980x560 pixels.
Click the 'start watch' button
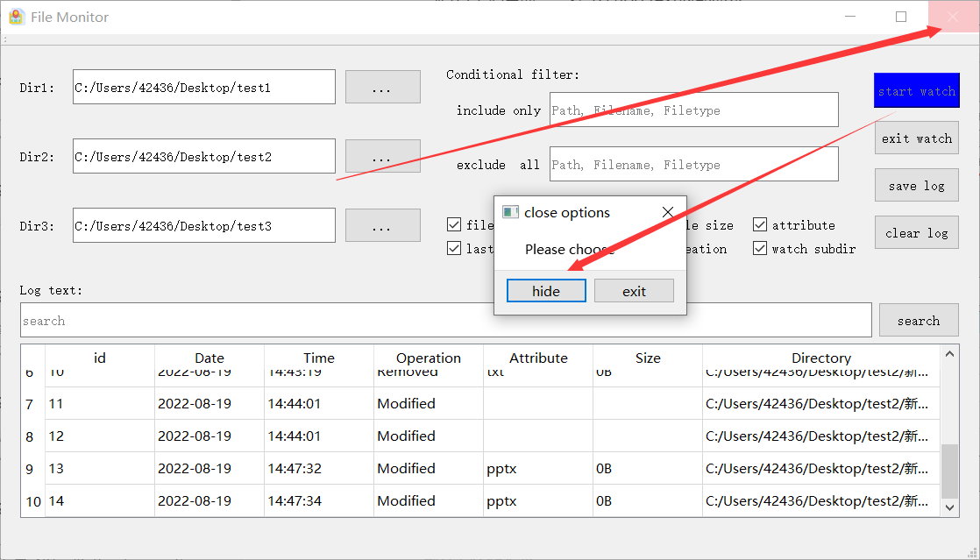click(916, 90)
